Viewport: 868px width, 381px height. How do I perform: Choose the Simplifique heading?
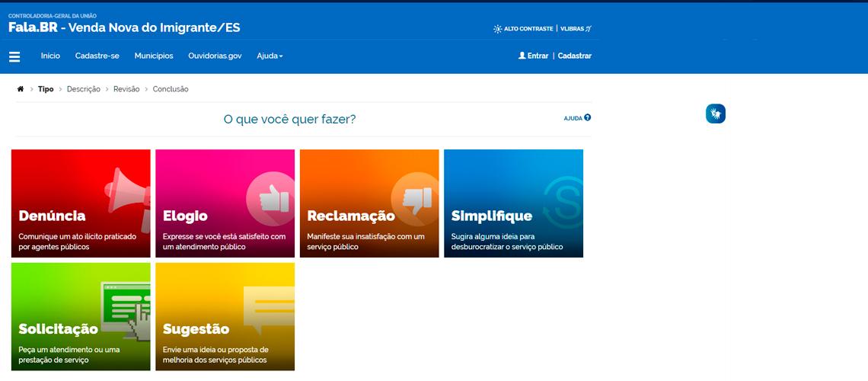point(492,216)
